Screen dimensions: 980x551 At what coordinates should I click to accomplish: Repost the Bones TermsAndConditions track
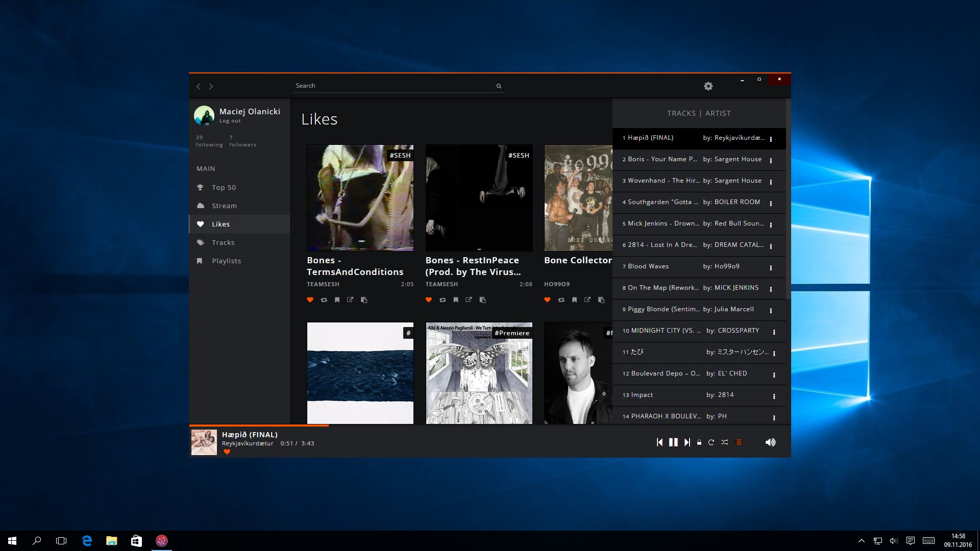coord(324,300)
